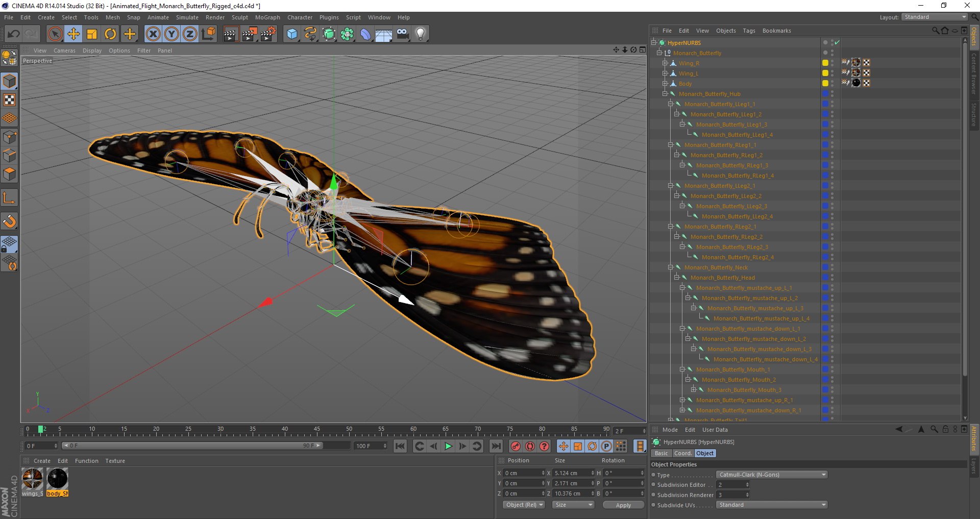Click Record Active Objects keyframe button
Image resolution: width=980 pixels, height=519 pixels.
(x=516, y=446)
